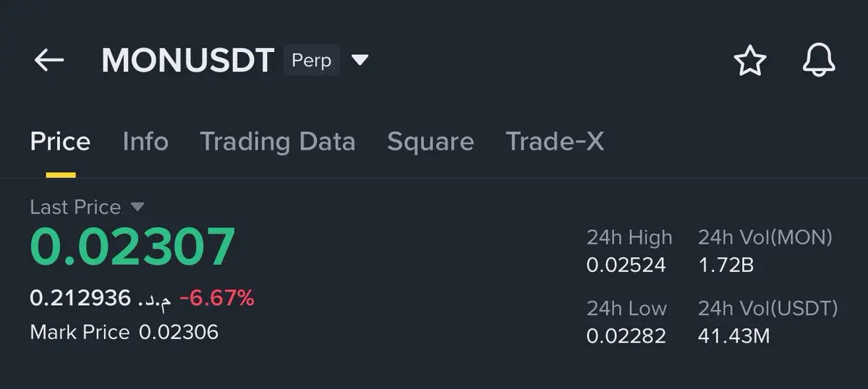Click the Perp contract badge
This screenshot has width=868, height=389.
(x=311, y=61)
